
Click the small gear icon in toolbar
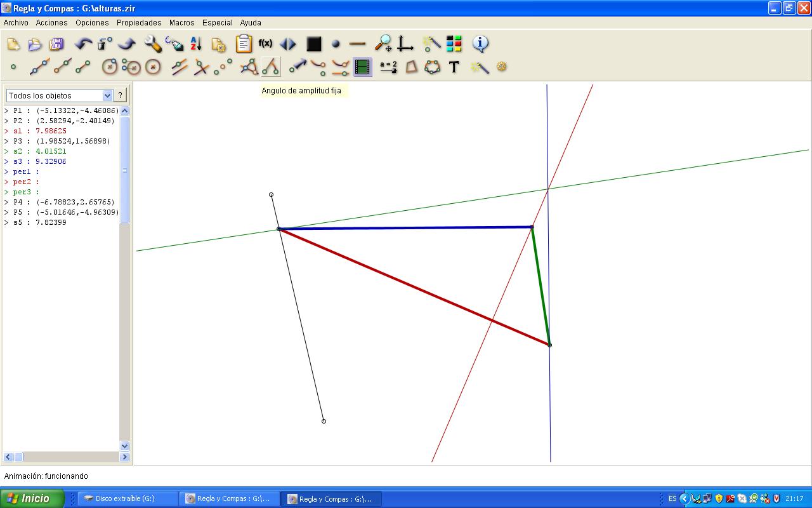[502, 67]
